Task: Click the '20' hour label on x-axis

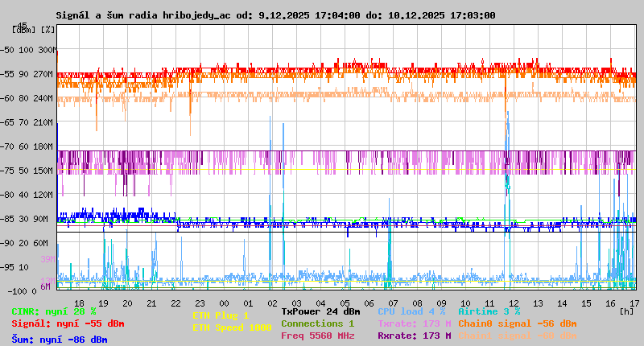Action: [x=127, y=303]
